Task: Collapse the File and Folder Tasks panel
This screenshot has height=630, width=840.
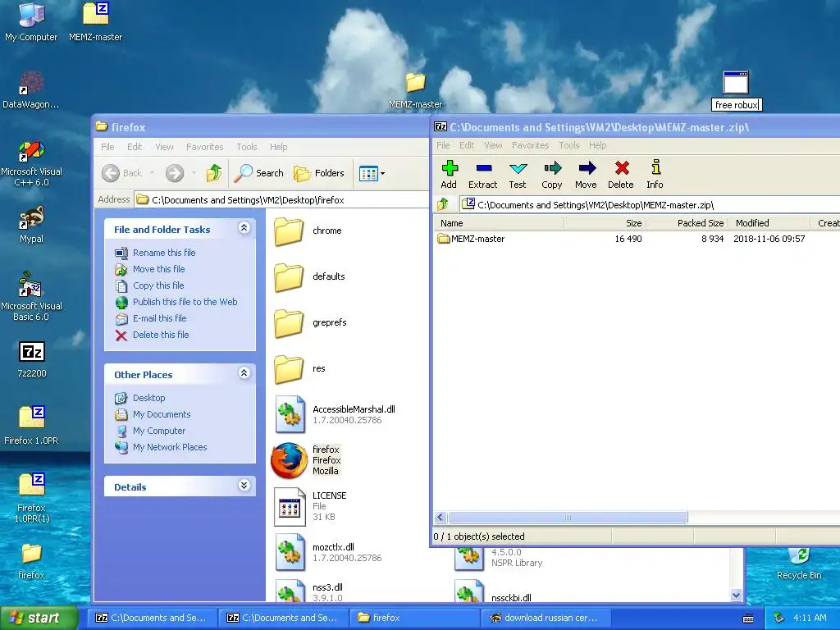Action: coord(244,228)
